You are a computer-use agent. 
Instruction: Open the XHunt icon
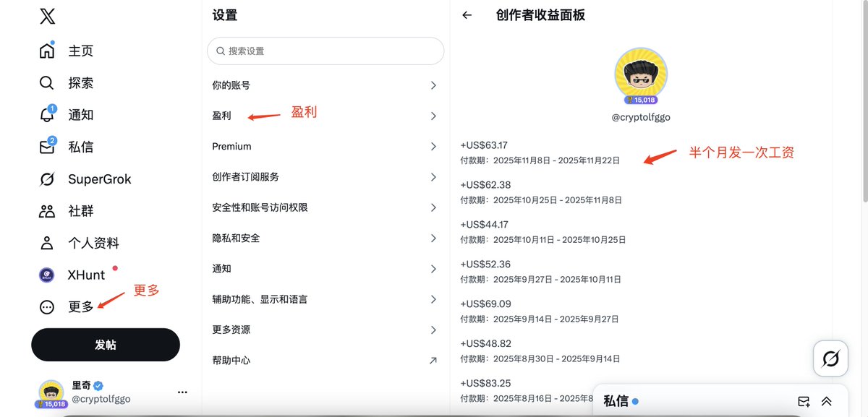pyautogui.click(x=47, y=275)
